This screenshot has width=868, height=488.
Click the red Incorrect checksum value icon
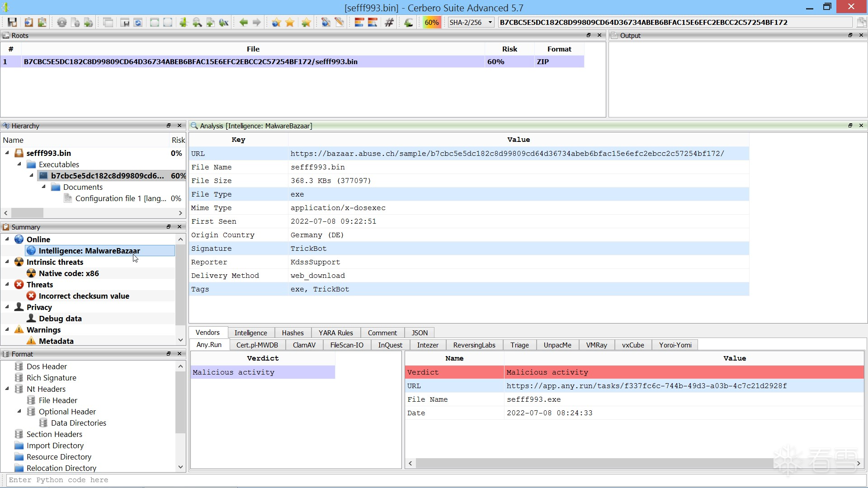pos(31,296)
